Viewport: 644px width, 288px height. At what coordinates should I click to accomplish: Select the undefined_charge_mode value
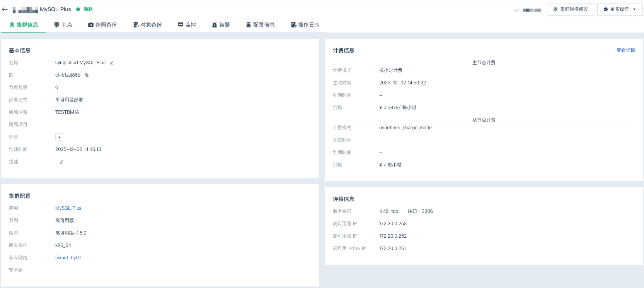pyautogui.click(x=405, y=128)
